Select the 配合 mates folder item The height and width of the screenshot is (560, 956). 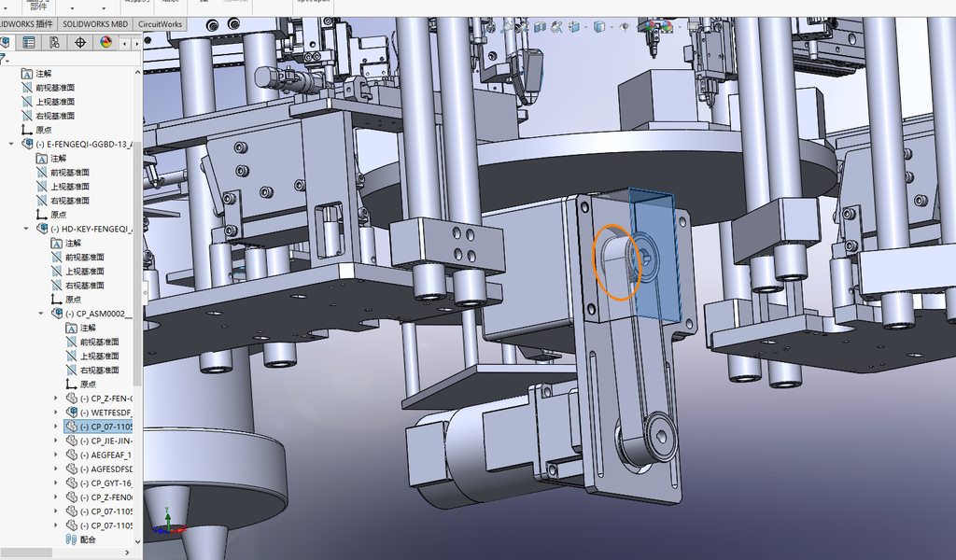[88, 539]
